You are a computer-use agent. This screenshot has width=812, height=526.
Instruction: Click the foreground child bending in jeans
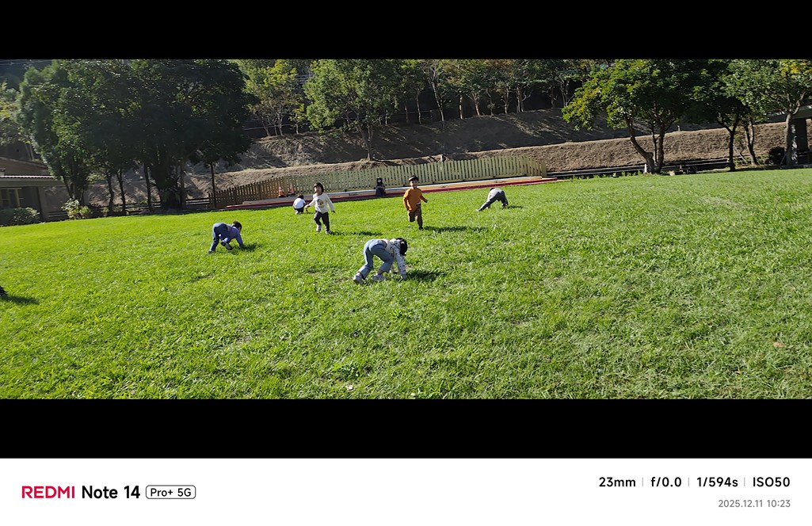[x=382, y=260]
